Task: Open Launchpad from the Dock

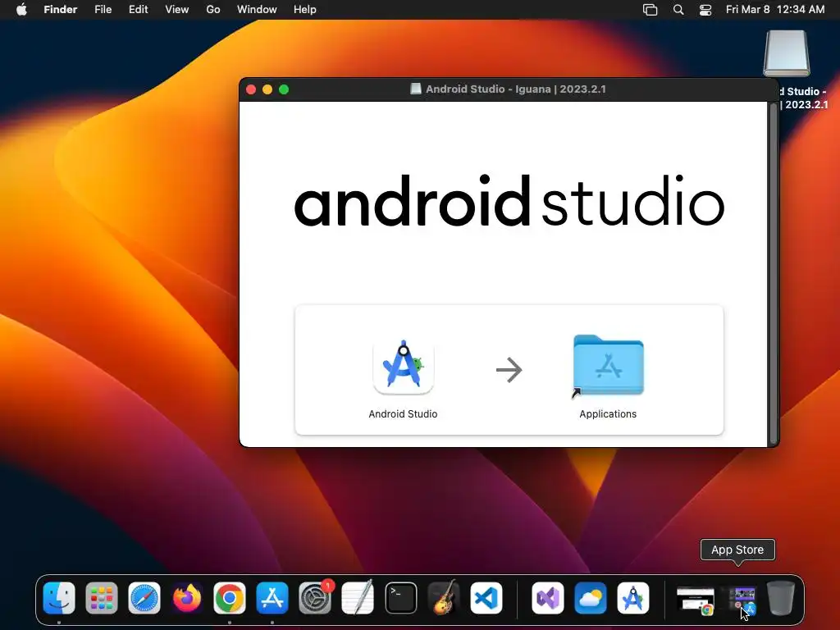Action: click(101, 597)
